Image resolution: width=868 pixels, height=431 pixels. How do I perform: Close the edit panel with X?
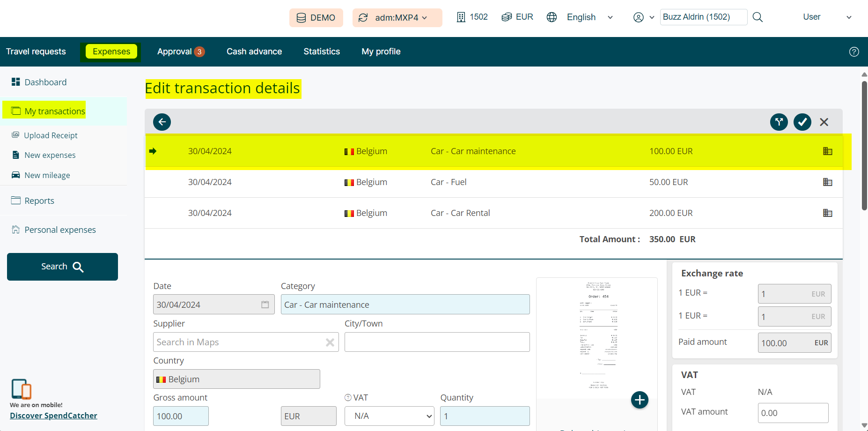click(x=824, y=122)
